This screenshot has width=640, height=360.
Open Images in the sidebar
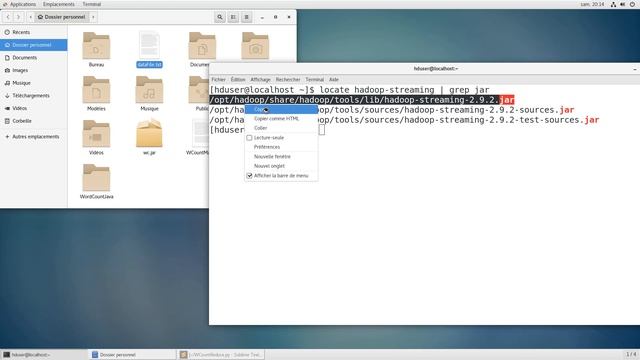tap(33, 70)
